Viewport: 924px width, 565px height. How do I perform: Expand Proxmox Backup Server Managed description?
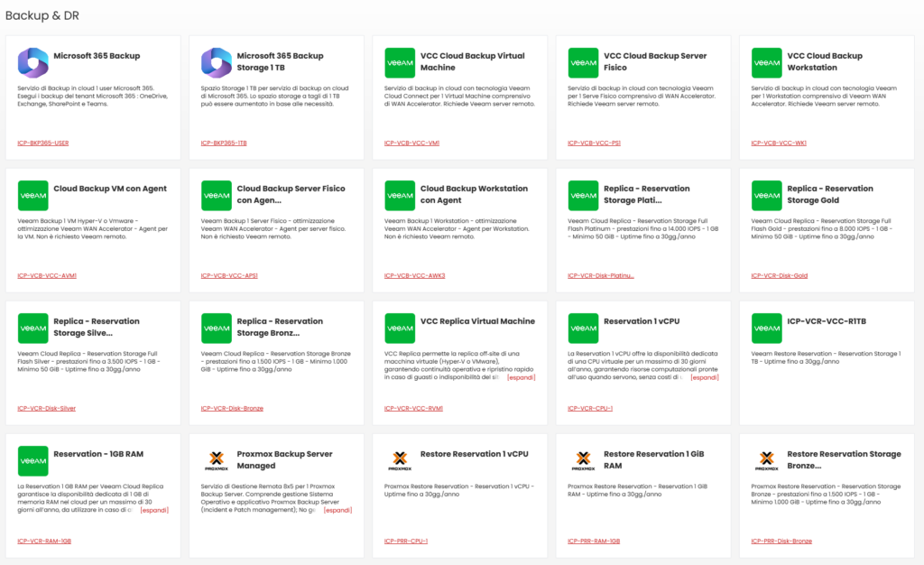pyautogui.click(x=337, y=510)
